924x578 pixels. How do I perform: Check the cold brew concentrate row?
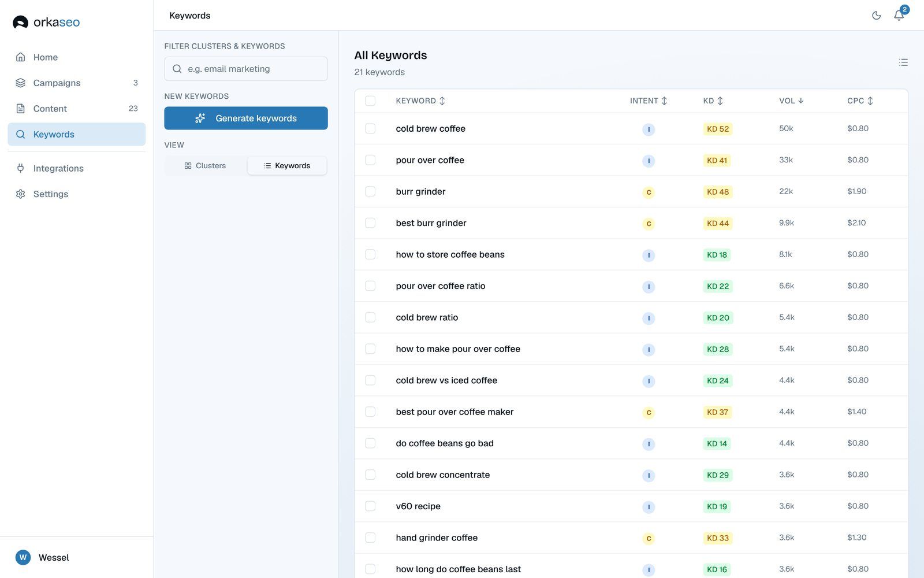(370, 475)
